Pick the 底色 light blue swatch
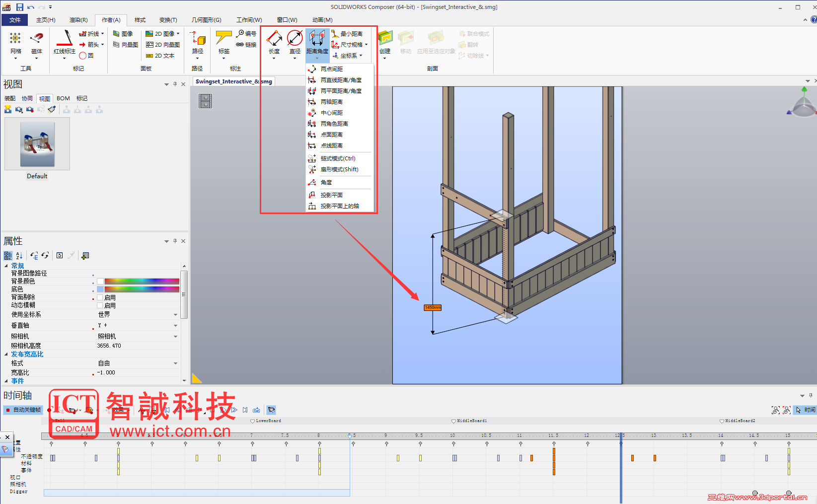Viewport: 817px width, 504px height. point(100,289)
